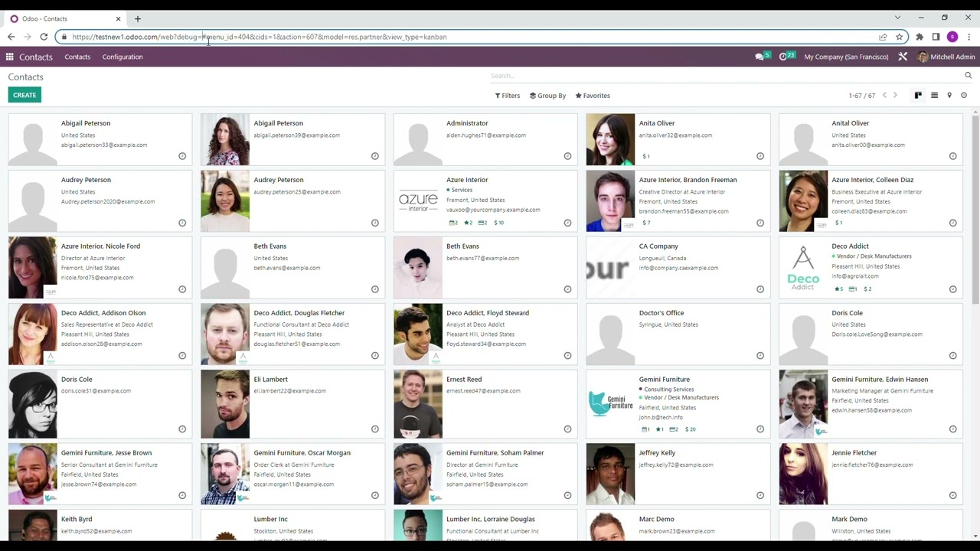Image resolution: width=980 pixels, height=551 pixels.
Task: Click the email Doris.cole.LoveSong@example.com
Action: tap(877, 334)
